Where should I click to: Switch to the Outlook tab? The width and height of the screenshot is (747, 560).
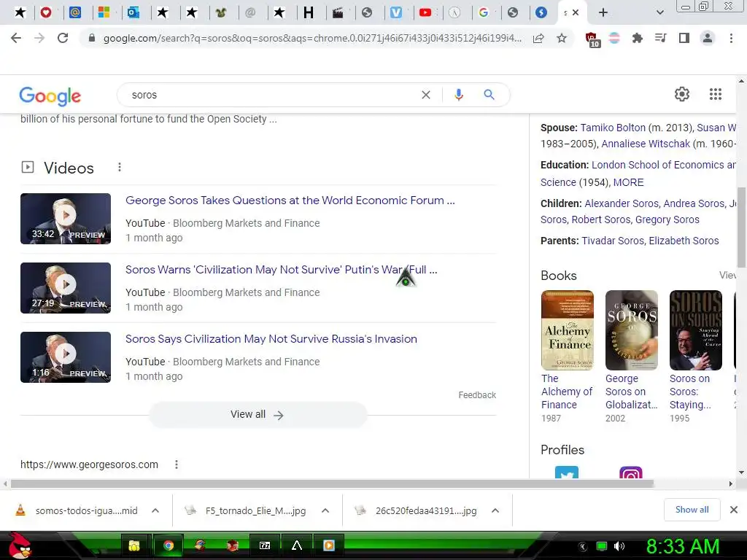(x=133, y=12)
